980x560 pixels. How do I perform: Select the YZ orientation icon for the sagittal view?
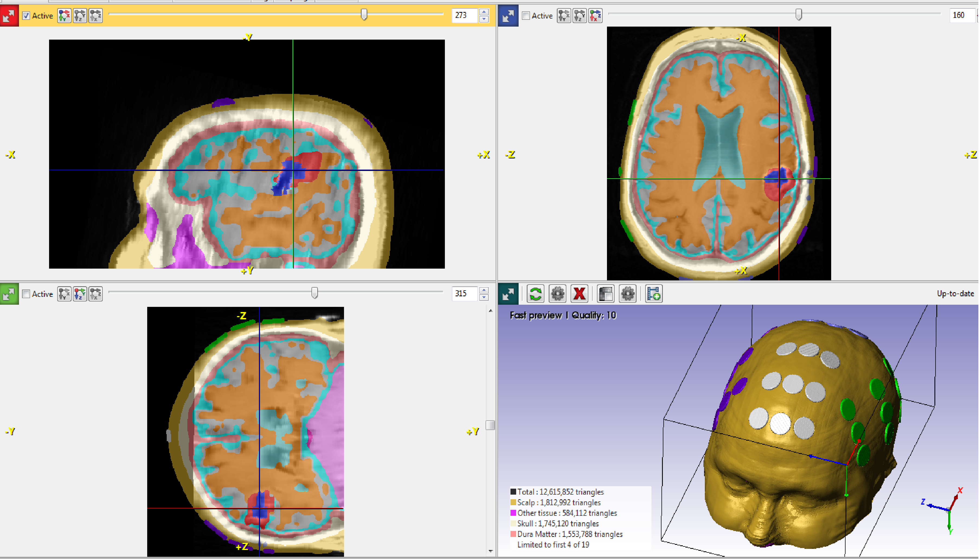[79, 15]
